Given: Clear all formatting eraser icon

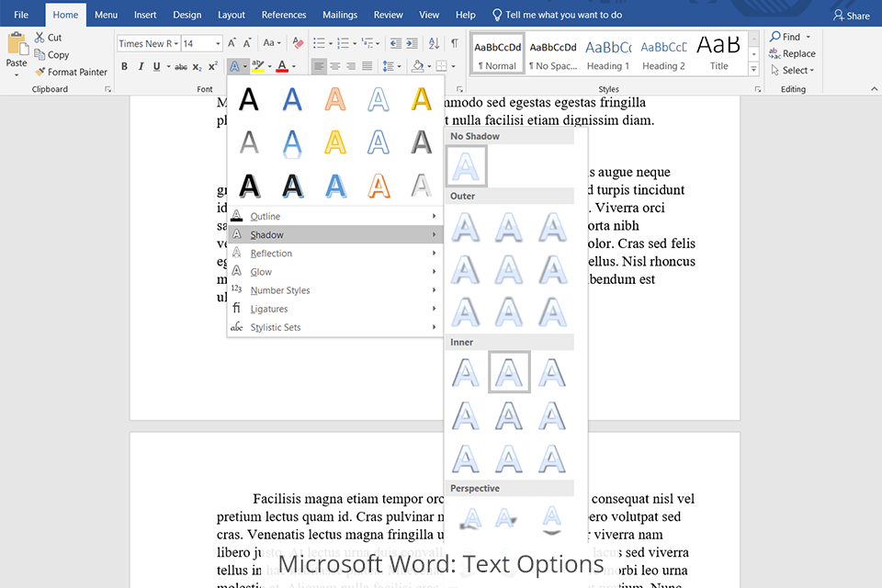Looking at the screenshot, I should tap(298, 43).
